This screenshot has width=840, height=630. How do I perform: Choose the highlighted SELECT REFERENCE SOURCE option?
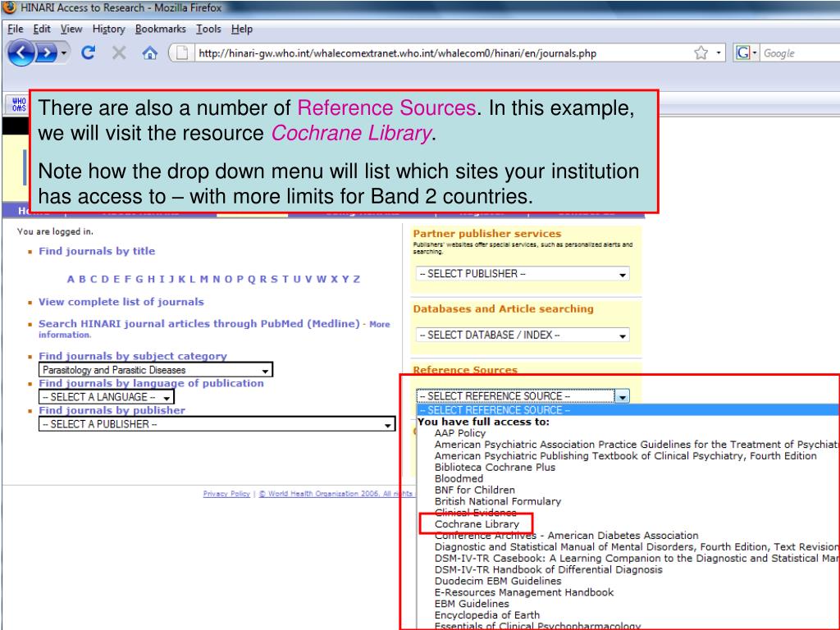click(x=628, y=410)
